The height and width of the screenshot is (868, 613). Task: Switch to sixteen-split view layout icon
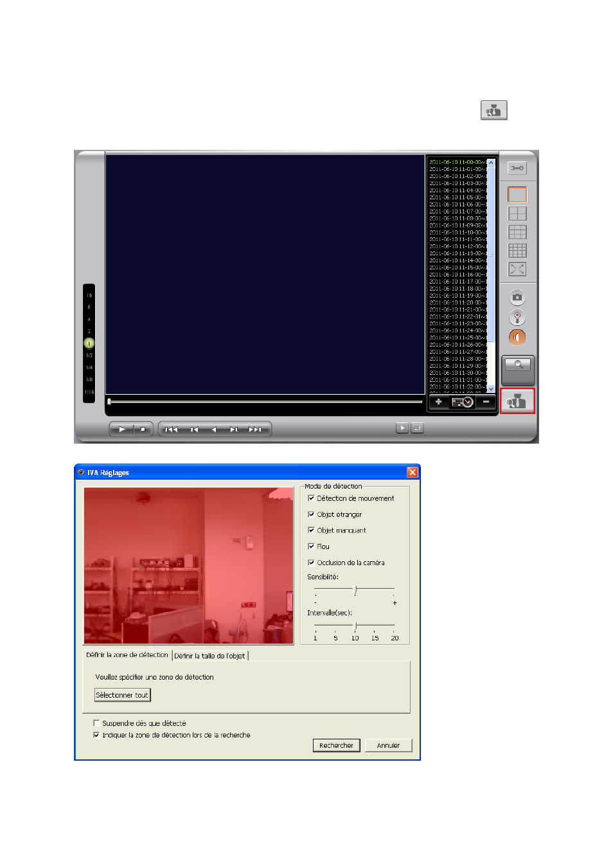517,251
